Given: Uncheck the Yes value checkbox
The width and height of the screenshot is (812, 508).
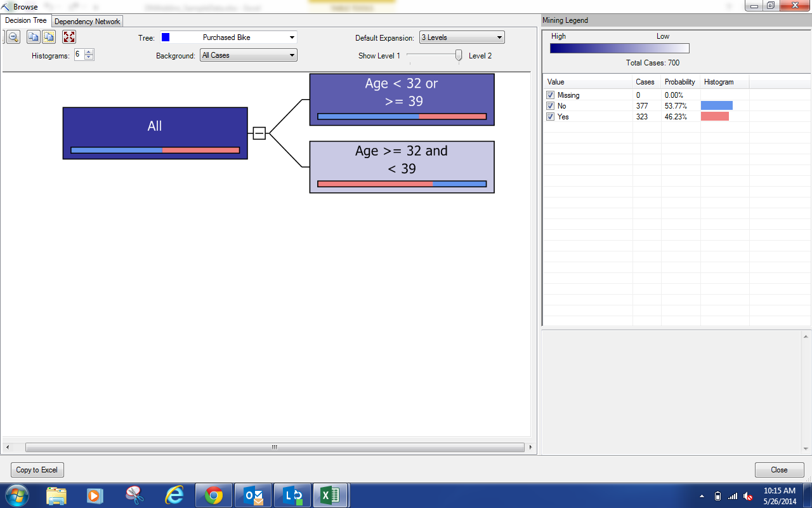Looking at the screenshot, I should (x=551, y=117).
